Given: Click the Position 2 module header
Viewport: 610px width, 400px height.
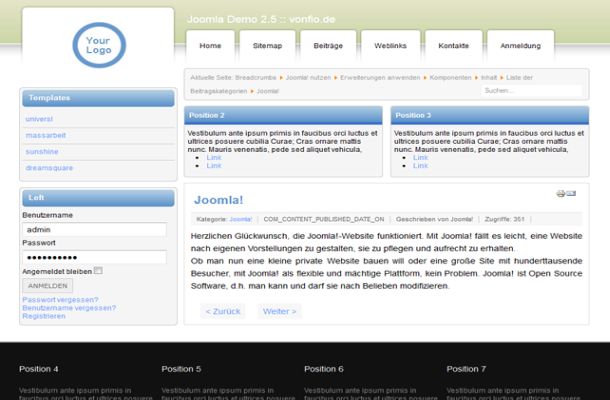Looking at the screenshot, I should (283, 116).
